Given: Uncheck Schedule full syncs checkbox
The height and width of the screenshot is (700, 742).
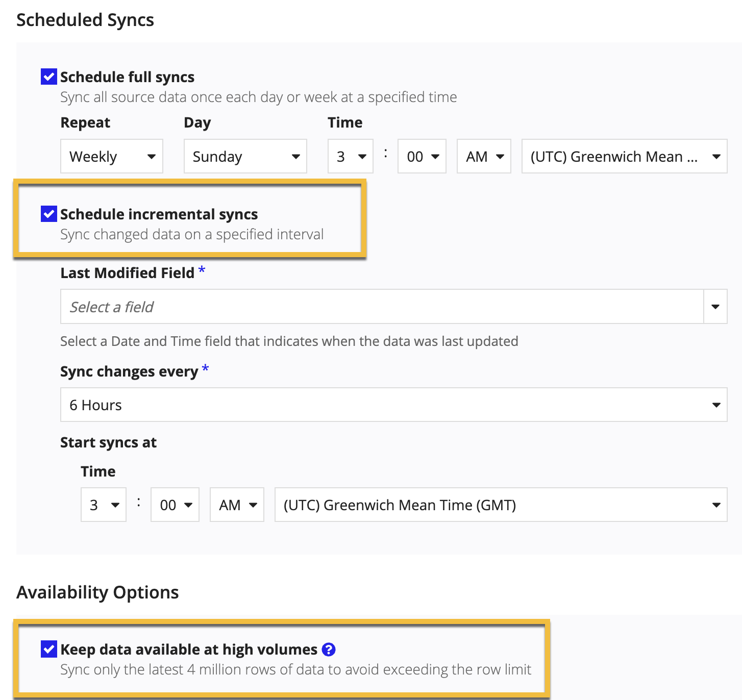Looking at the screenshot, I should click(49, 77).
